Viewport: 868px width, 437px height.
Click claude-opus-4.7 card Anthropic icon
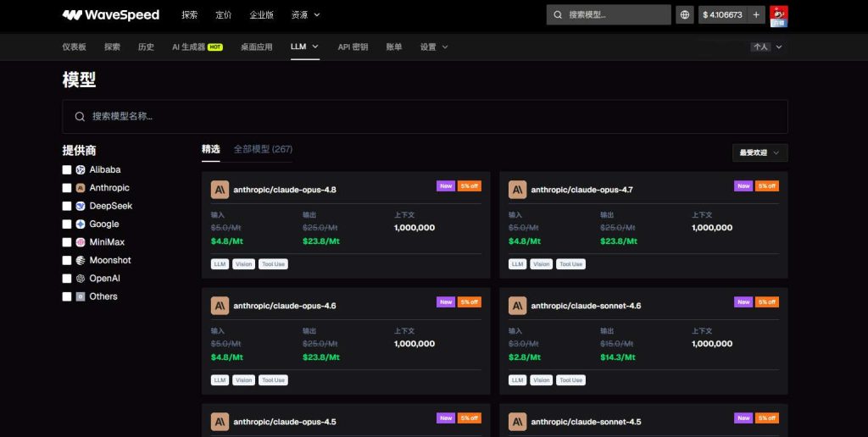518,190
